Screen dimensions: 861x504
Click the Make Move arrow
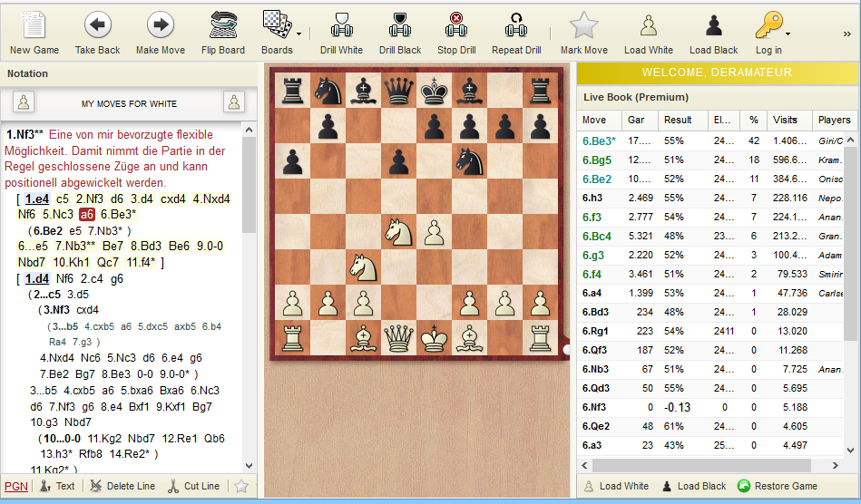tap(160, 25)
